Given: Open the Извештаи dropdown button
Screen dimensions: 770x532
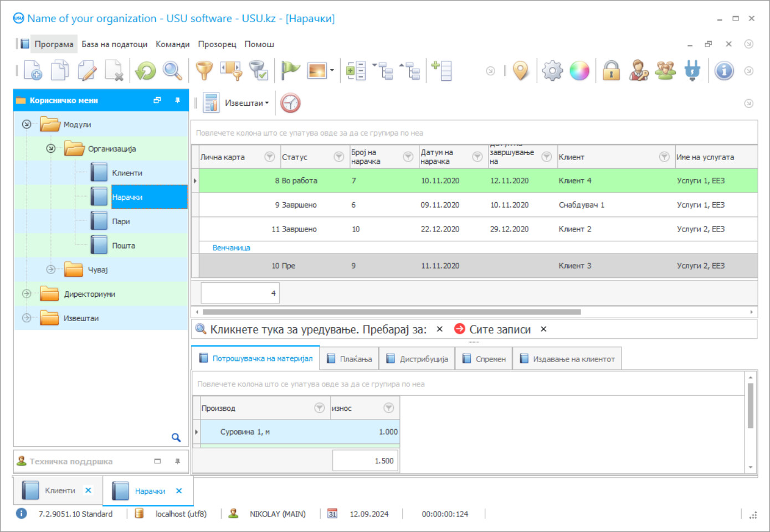Looking at the screenshot, I should click(x=237, y=103).
